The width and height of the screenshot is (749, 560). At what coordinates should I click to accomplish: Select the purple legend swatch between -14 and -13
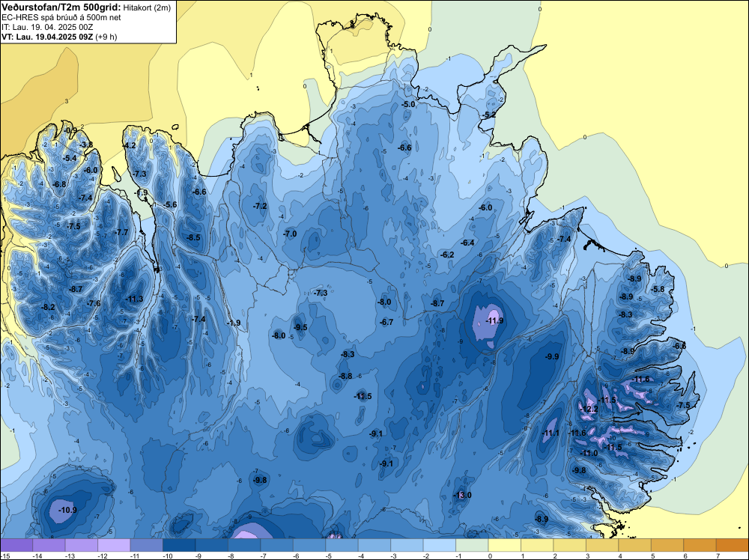coord(49,545)
